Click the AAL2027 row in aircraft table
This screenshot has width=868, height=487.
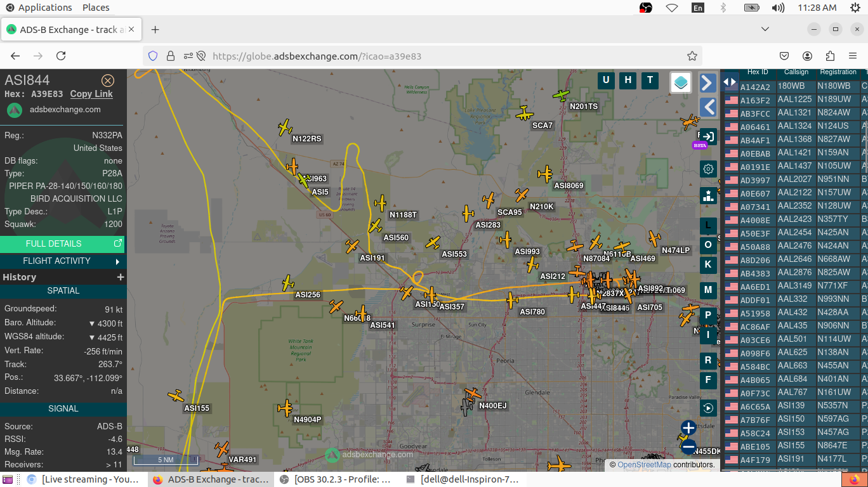[x=794, y=179]
